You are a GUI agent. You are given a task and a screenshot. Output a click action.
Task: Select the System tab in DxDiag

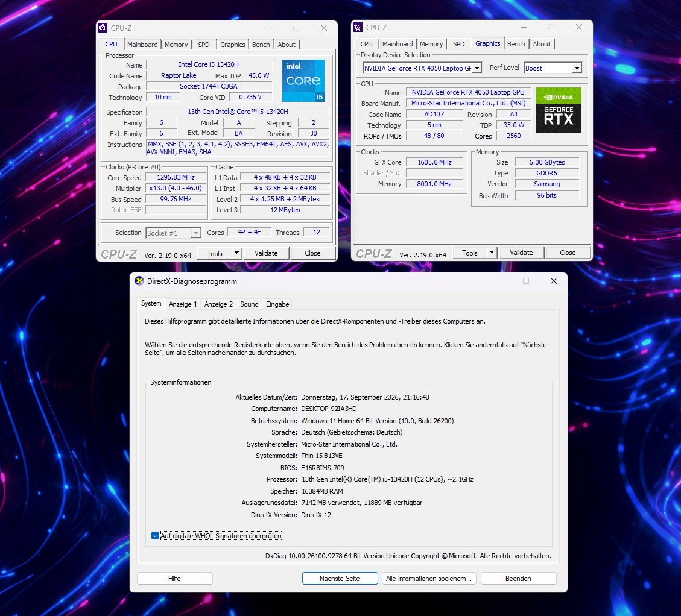tap(151, 303)
